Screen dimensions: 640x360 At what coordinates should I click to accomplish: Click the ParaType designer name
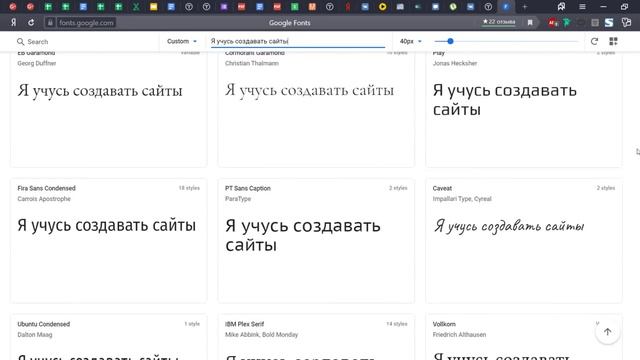(238, 199)
